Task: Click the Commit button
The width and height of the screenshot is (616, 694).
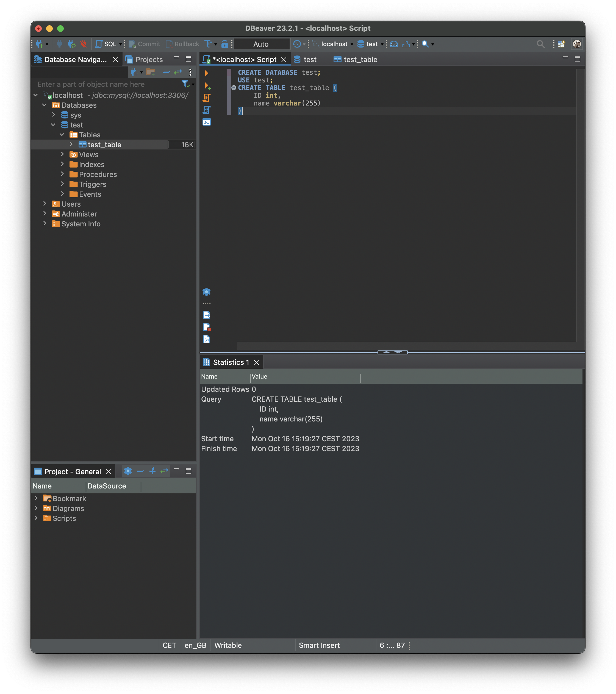Action: tap(145, 44)
